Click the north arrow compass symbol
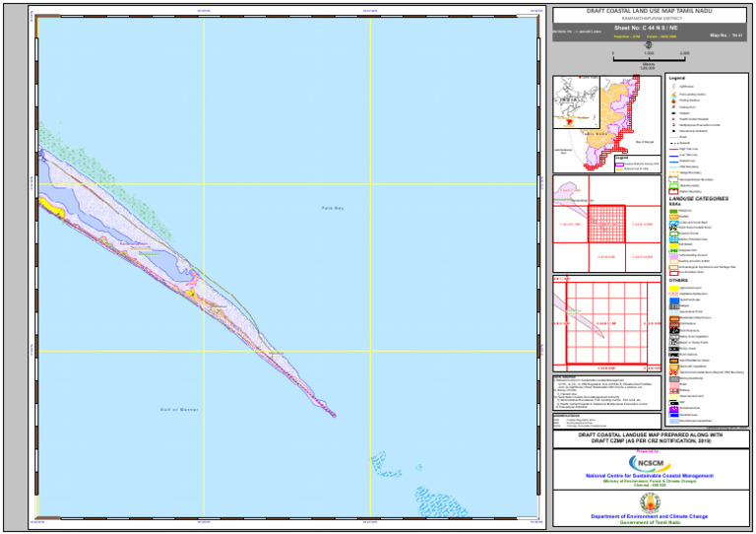This screenshot has height=534, width=756. tap(649, 45)
